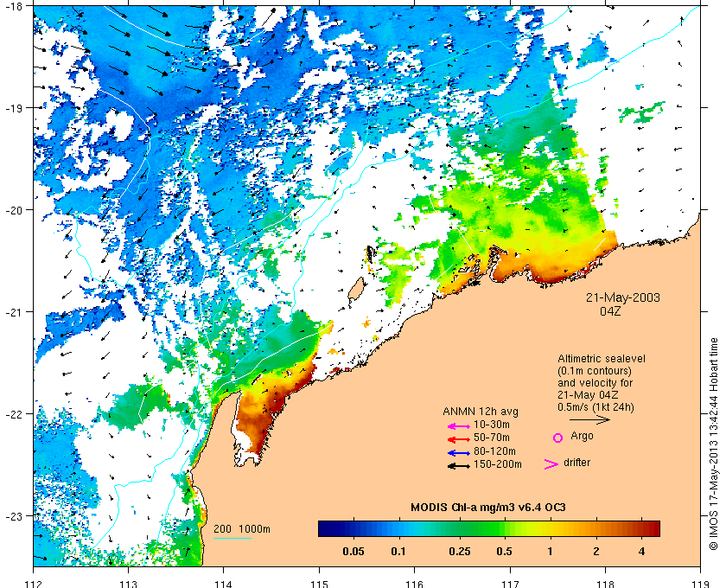
Task: Click the 'Altimetric sealevel' text
Action: (x=601, y=359)
